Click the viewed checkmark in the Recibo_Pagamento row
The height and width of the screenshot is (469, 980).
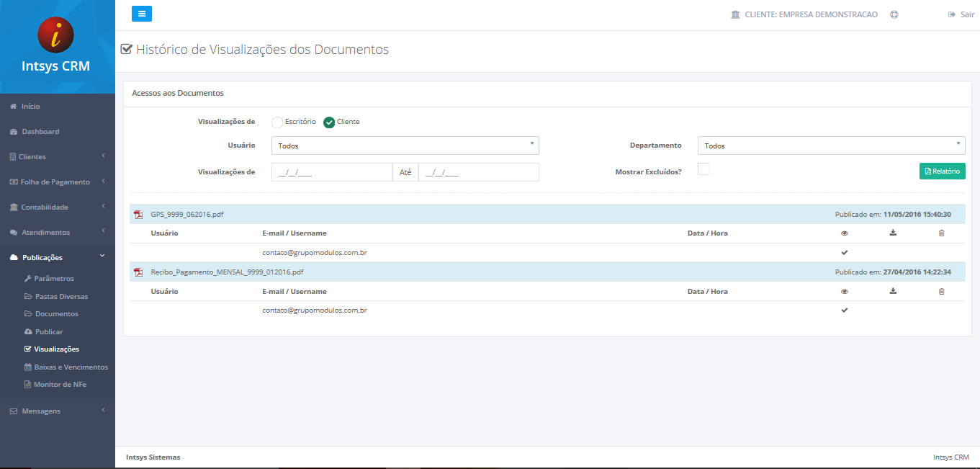(845, 311)
